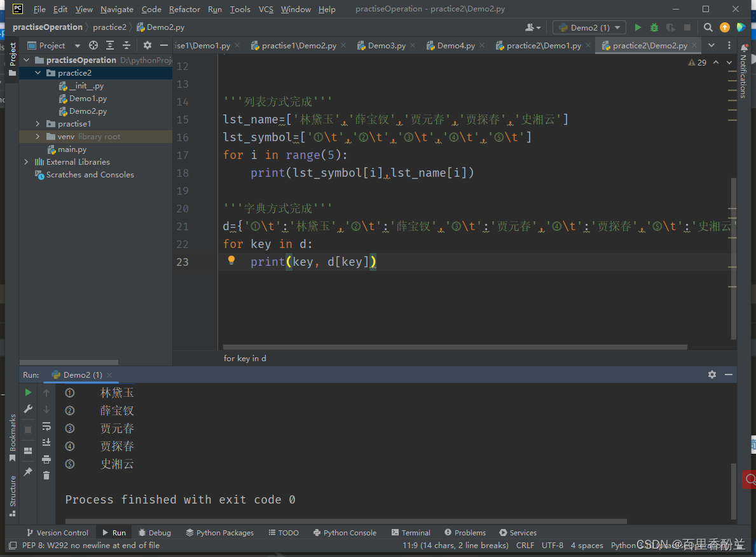Screen dimensions: 756x557
Task: Pin the Run tab icon
Action: tap(28, 472)
